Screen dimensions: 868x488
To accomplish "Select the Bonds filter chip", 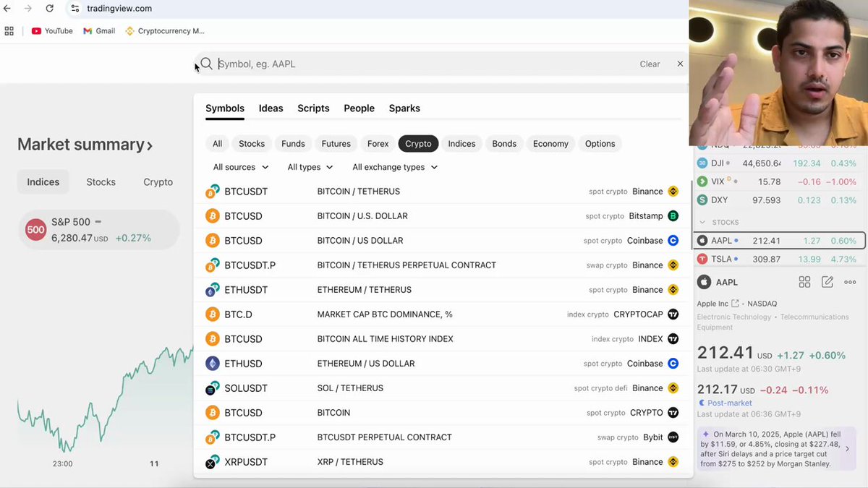I will (504, 144).
